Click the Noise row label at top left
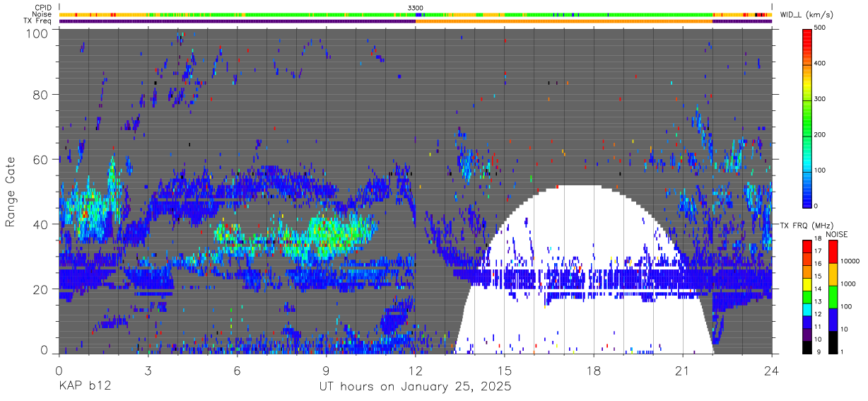Image resolution: width=868 pixels, height=401 pixels. (43, 14)
